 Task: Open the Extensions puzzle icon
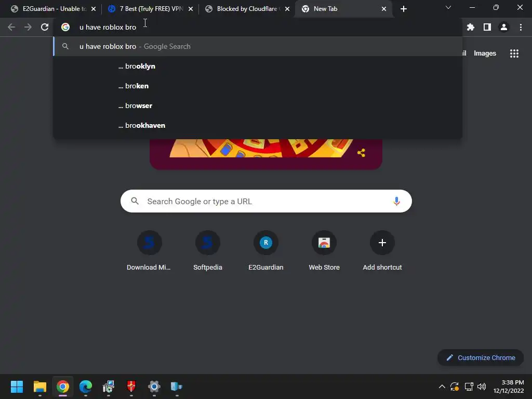(471, 27)
